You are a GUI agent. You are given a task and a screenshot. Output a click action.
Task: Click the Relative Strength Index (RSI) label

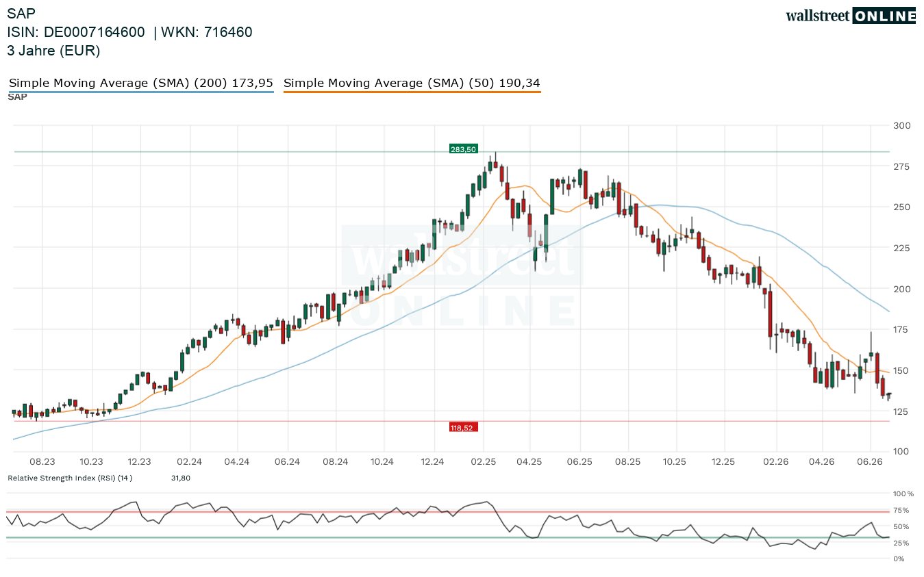(70, 478)
